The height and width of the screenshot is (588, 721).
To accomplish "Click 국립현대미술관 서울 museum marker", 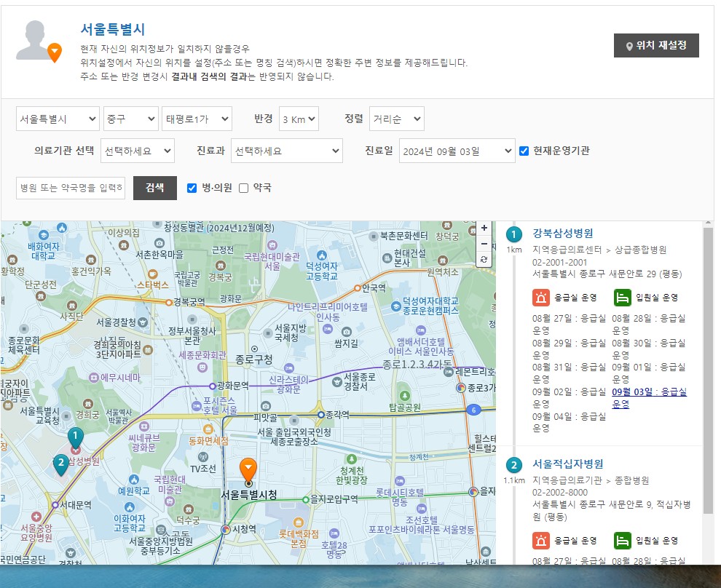I will pos(272,245).
